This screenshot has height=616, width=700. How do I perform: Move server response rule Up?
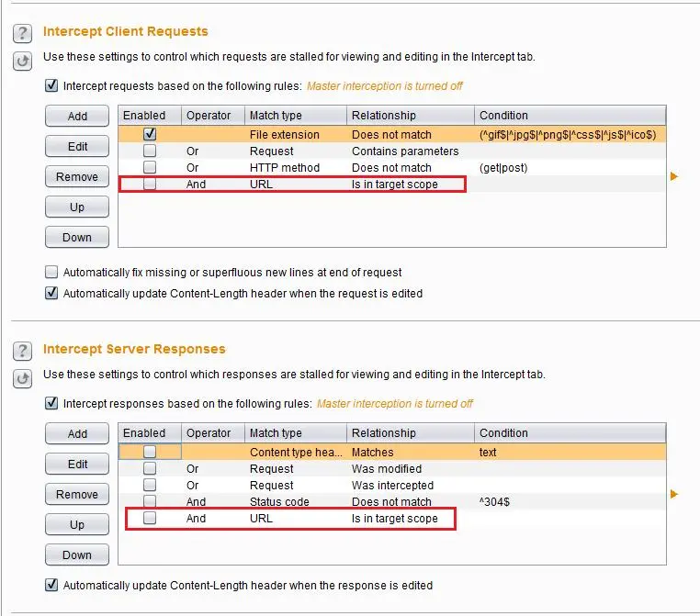(77, 524)
